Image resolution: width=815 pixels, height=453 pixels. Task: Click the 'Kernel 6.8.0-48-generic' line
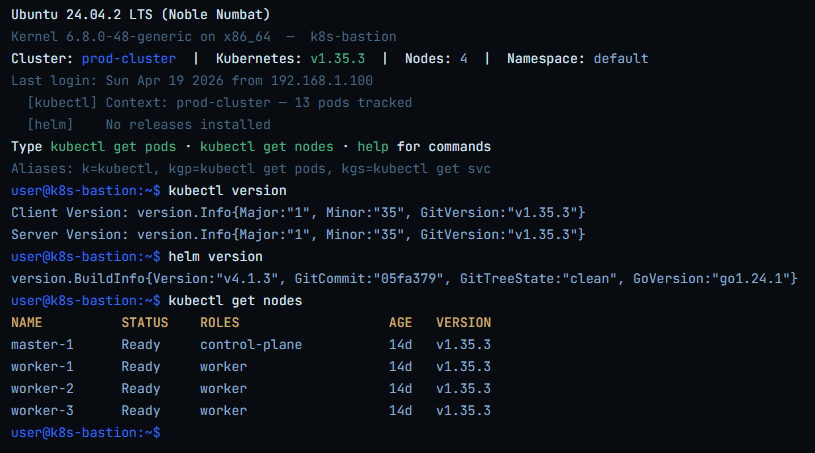(204, 37)
